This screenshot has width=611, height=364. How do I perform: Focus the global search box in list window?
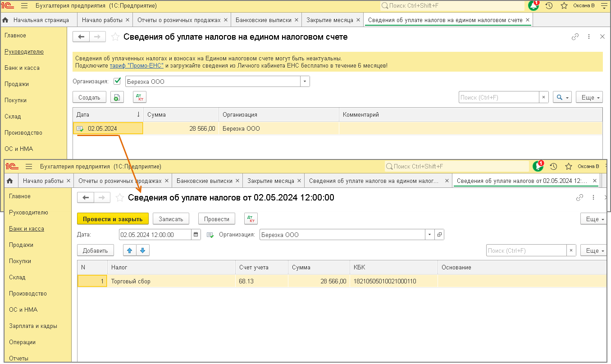pos(452,6)
